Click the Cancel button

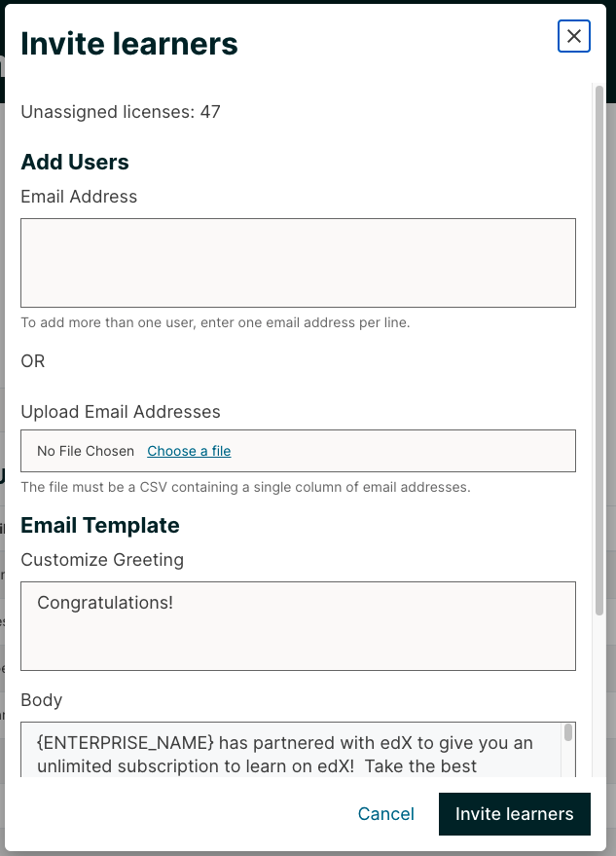(385, 814)
